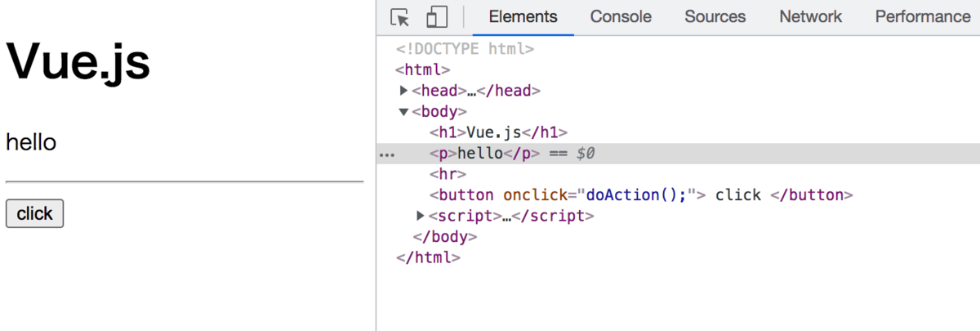Open the Sources tab
The width and height of the screenshot is (980, 331).
click(x=715, y=16)
